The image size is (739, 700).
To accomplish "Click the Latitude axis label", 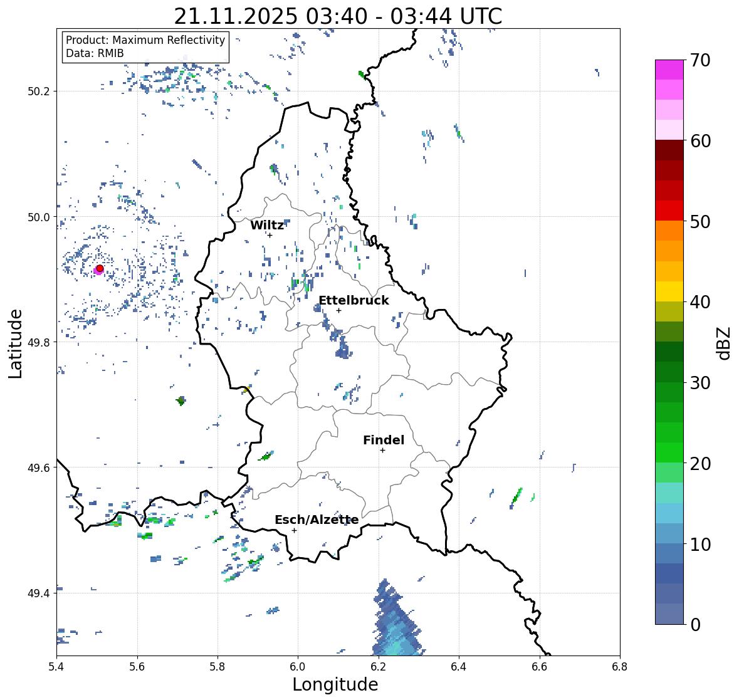I will 15,343.
